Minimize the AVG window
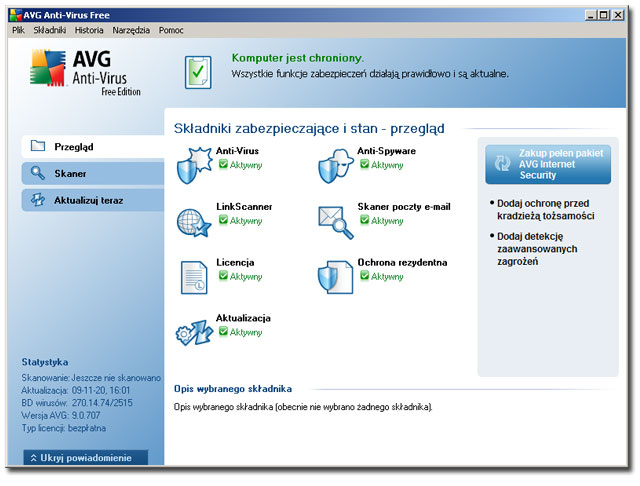This screenshot has width=640, height=486. point(590,15)
